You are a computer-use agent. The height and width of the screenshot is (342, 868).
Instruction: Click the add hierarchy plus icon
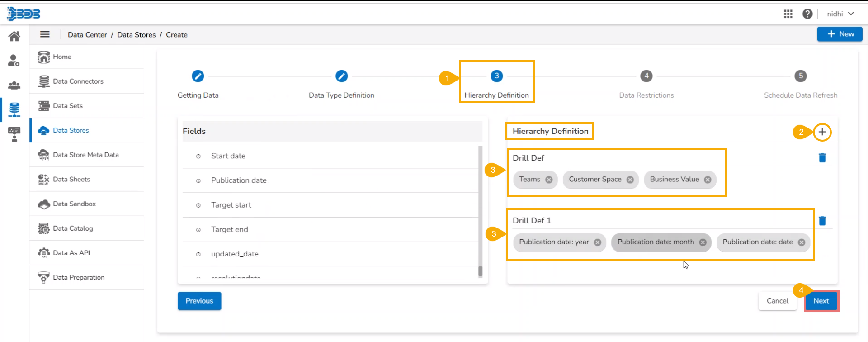(x=822, y=132)
